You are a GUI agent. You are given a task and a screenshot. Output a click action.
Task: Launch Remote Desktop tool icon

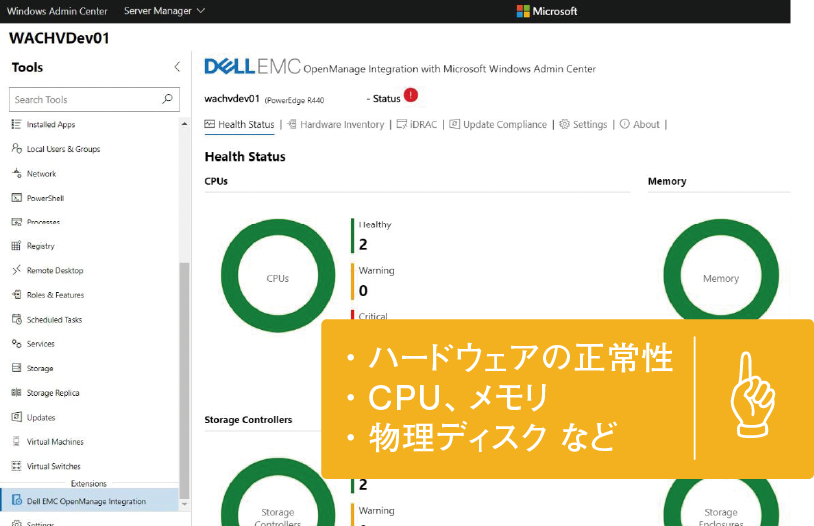coord(16,270)
